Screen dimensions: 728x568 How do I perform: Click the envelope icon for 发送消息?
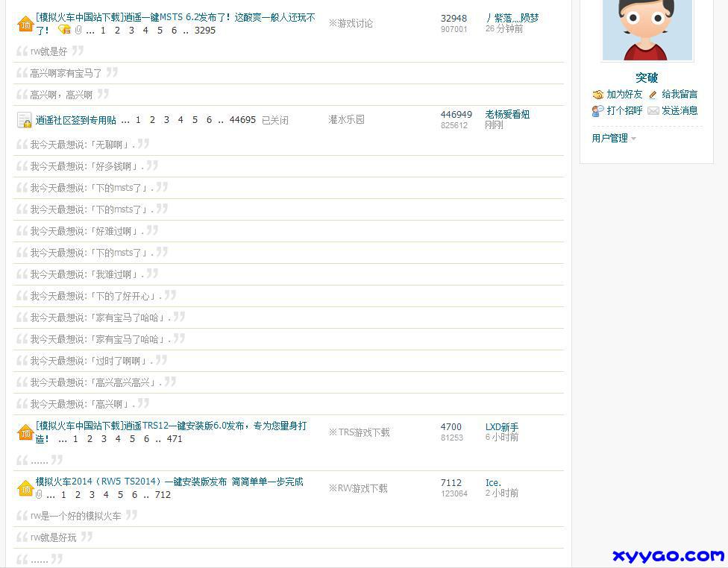653,110
